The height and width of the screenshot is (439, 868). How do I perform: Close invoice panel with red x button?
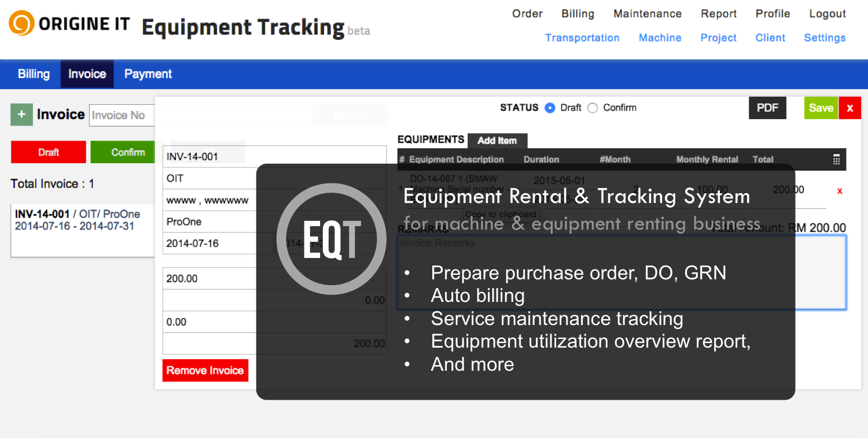point(849,108)
